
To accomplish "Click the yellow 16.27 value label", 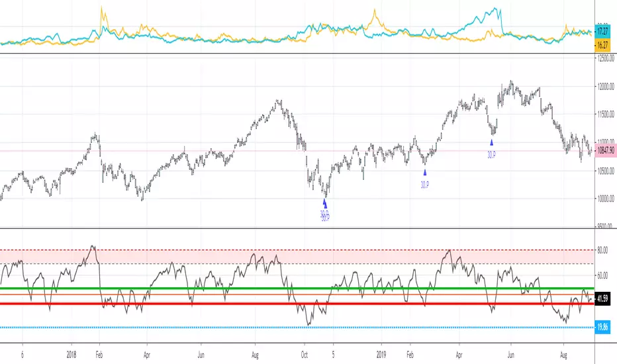I will (x=602, y=45).
